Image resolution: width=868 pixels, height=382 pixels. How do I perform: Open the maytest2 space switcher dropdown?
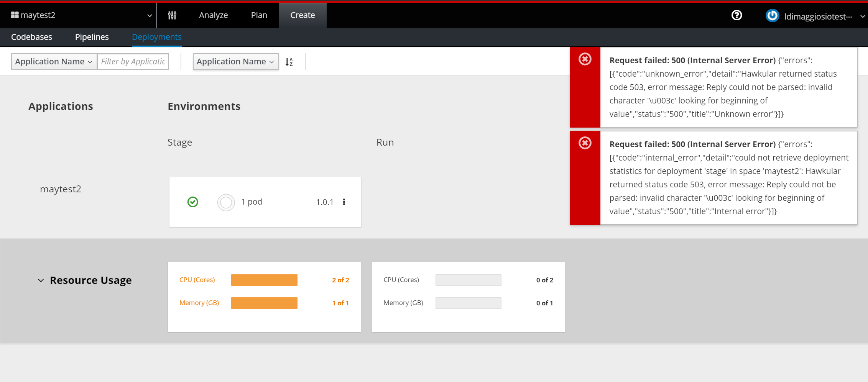point(149,15)
